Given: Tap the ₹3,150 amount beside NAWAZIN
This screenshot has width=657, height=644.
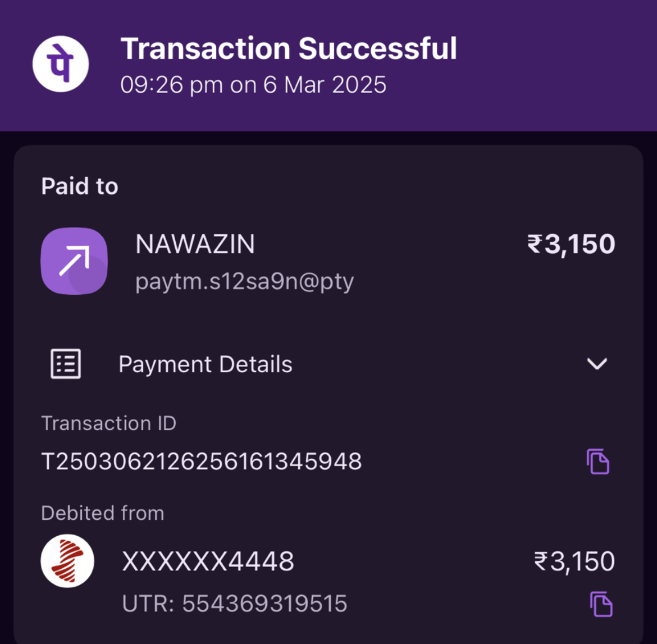Looking at the screenshot, I should tap(571, 244).
